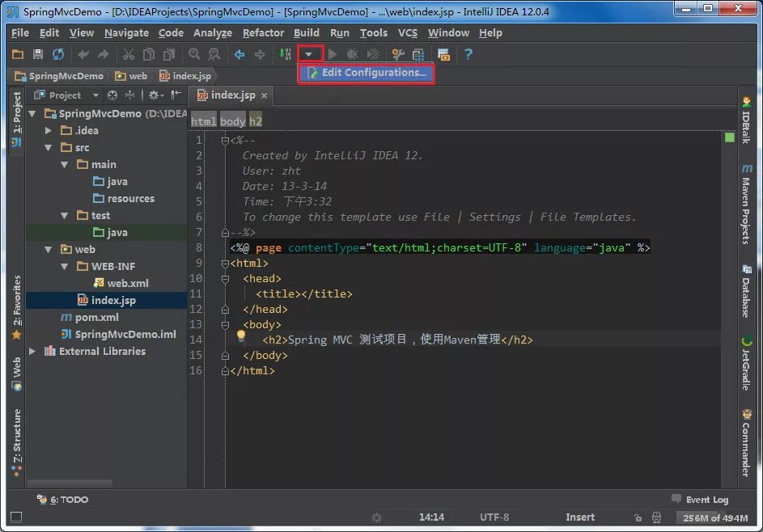Click index.jsp breadcrumb in navigation bar

tap(185, 76)
